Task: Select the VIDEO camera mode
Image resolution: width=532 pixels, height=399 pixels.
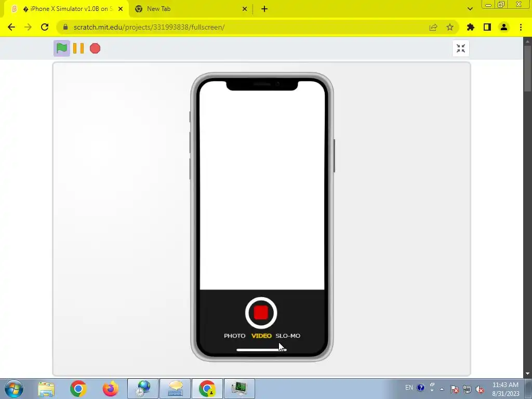Action: (261, 336)
